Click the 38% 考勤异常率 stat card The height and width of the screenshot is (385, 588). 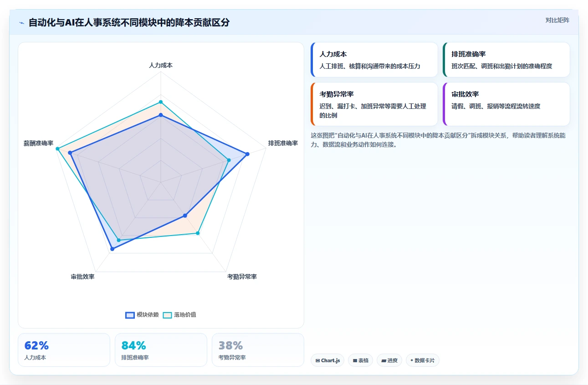pos(258,350)
